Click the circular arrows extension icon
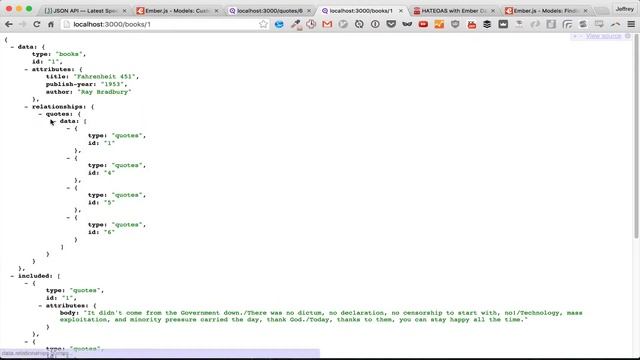Image resolution: width=640 pixels, height=360 pixels. pyautogui.click(x=359, y=24)
